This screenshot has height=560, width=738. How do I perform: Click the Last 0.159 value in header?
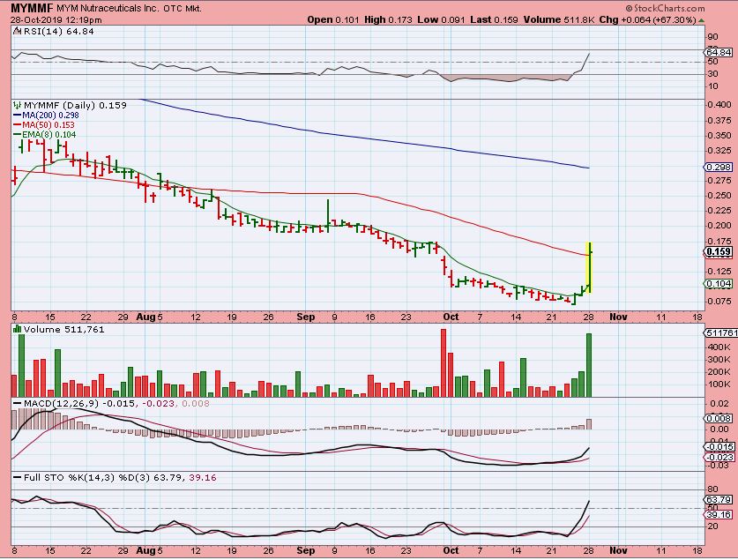click(494, 19)
